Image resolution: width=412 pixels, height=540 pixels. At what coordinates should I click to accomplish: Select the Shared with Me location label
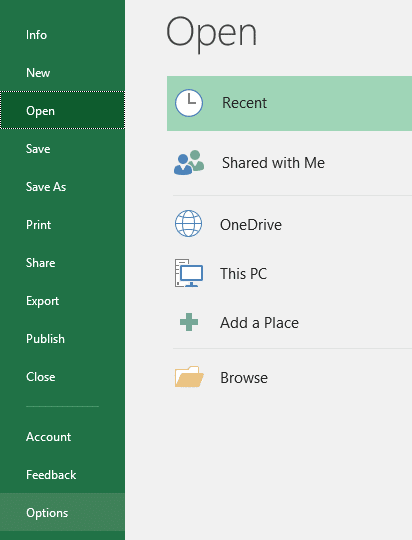coord(273,163)
